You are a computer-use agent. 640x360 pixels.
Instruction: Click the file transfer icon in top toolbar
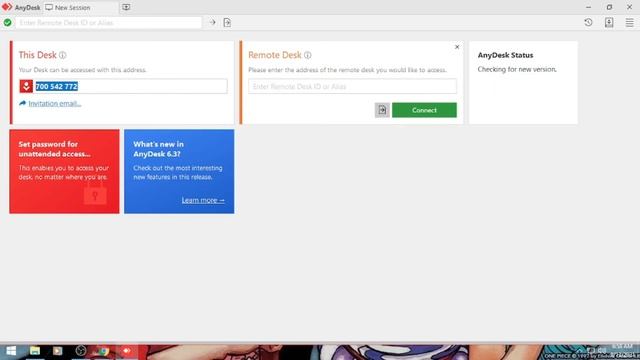(x=227, y=23)
